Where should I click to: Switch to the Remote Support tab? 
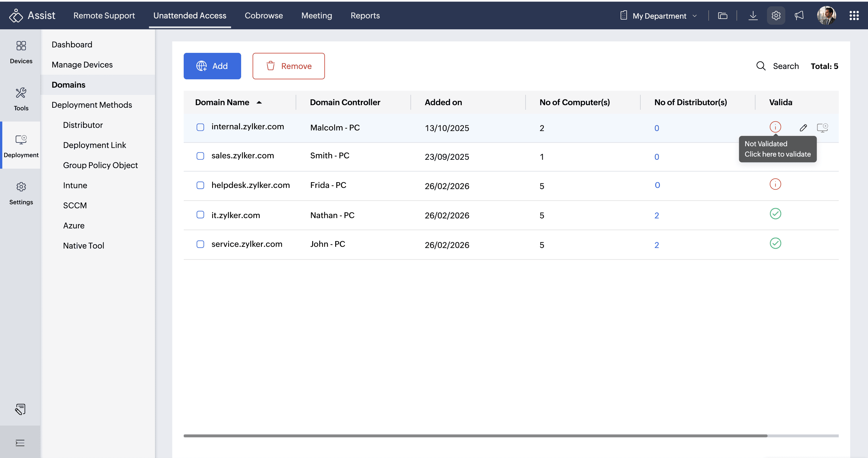coord(104,16)
